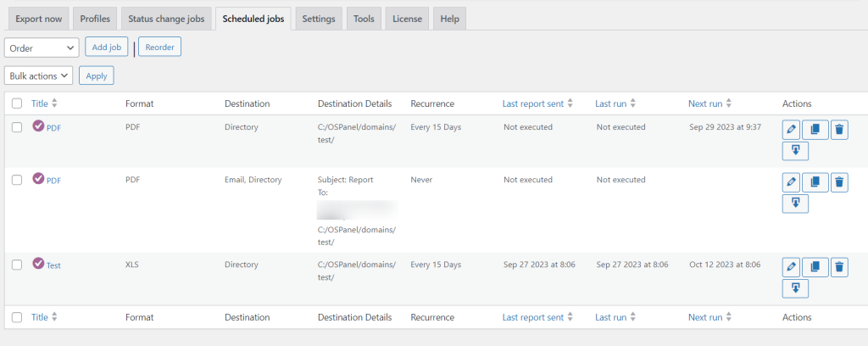
Task: Sort by Next run in the header
Action: tap(709, 103)
